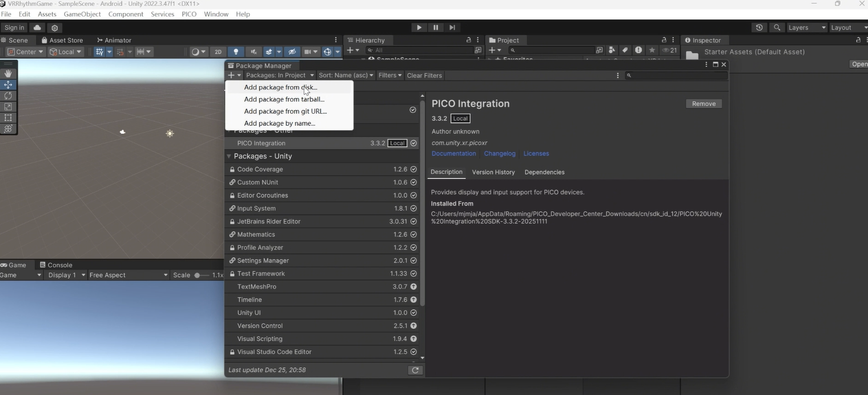
Task: Click Hierarchy panel lock icon
Action: (469, 40)
